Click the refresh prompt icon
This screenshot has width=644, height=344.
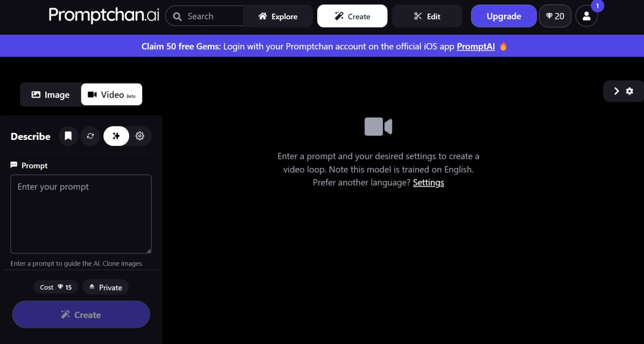[x=90, y=136]
